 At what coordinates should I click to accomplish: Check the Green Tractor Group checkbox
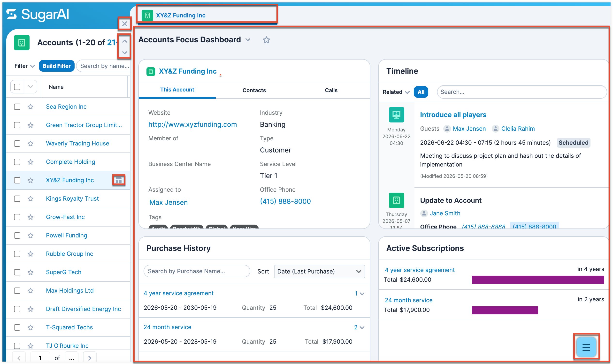[17, 125]
